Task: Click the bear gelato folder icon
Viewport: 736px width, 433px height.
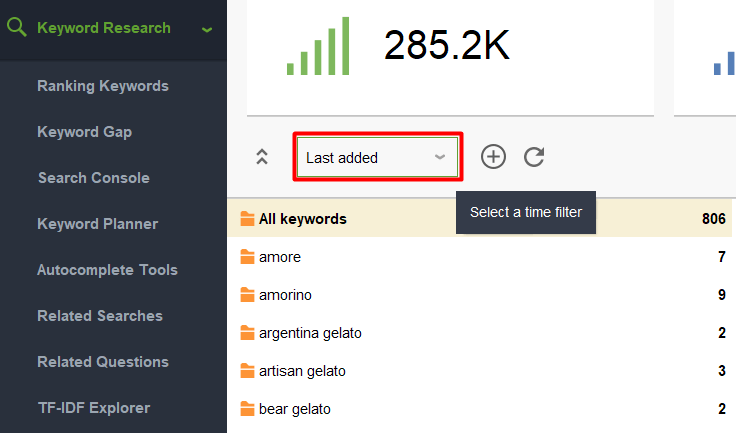Action: (x=247, y=409)
